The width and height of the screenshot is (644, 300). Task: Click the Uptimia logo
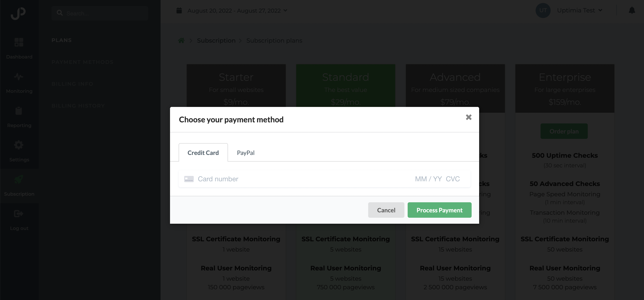pos(18,13)
